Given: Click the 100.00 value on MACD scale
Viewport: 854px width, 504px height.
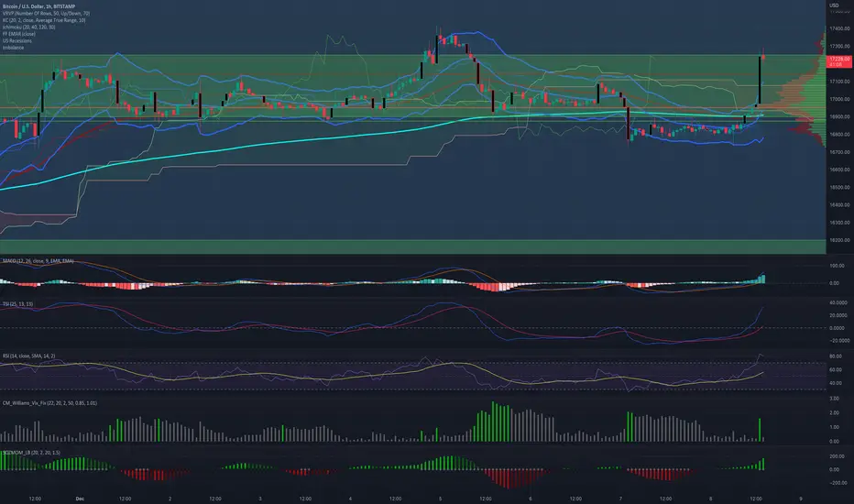Looking at the screenshot, I should coord(838,266).
